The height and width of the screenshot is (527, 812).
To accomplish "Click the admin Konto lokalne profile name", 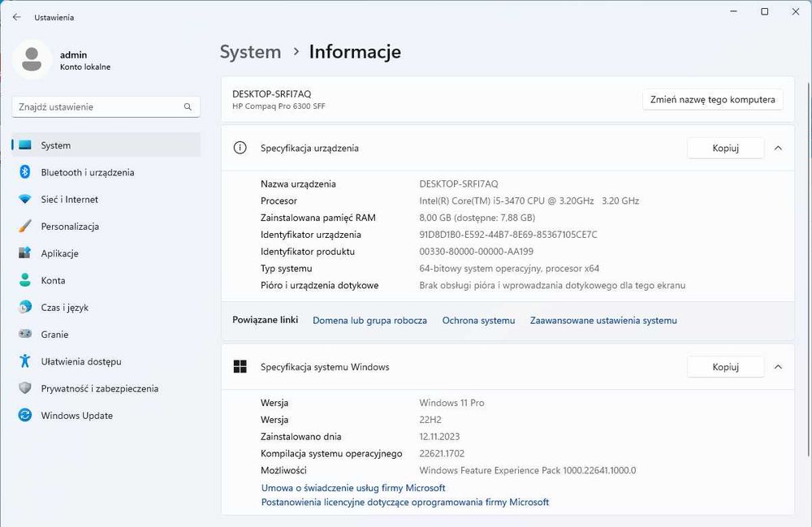I will coord(85,60).
